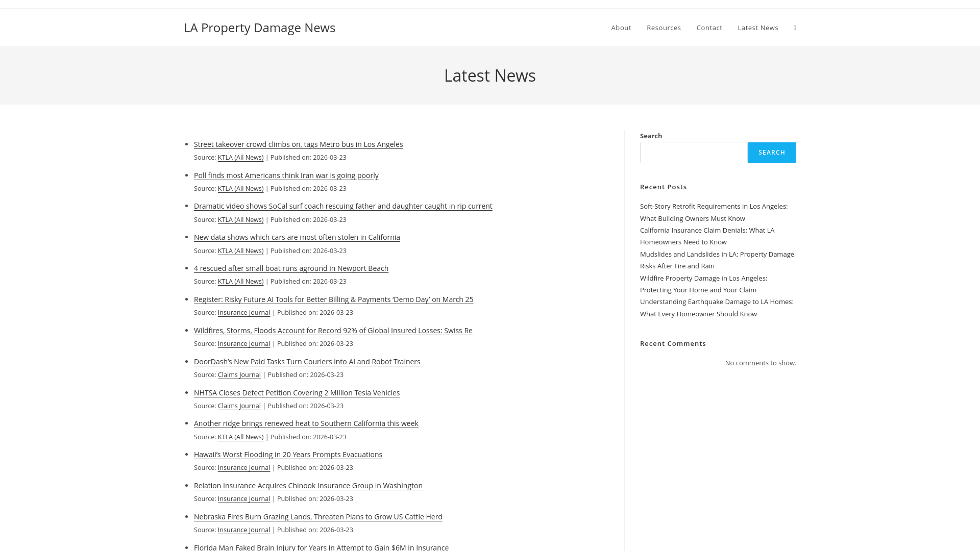The image size is (980, 551).
Task: Open Relation Insurance Acquires Chinook article
Action: [x=308, y=486]
